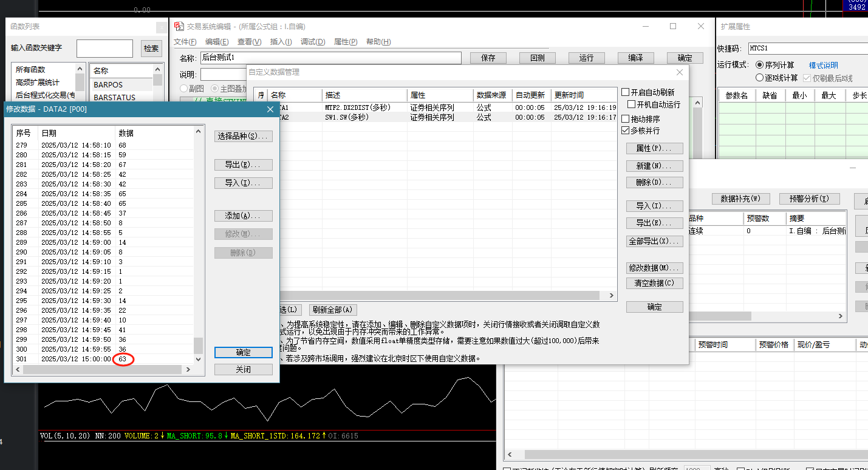868x470 pixels.
Task: Select row SW1.SW(多秒) in data list
Action: [436, 117]
